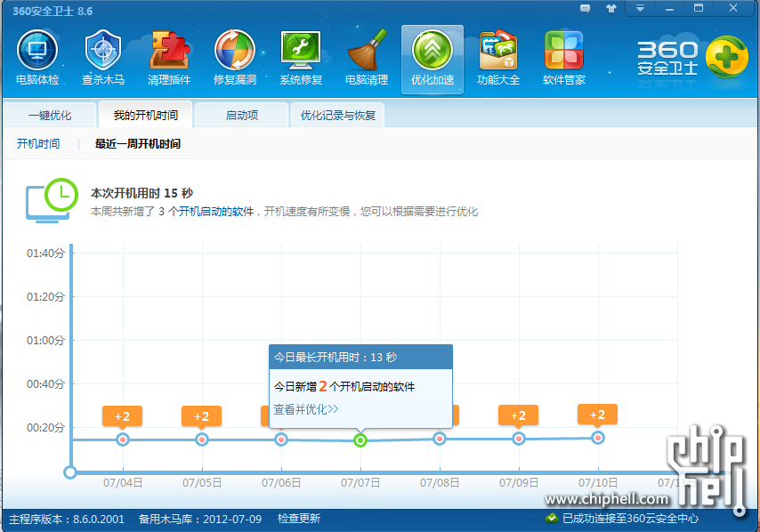The width and height of the screenshot is (760, 532).
Task: Click the 07/07日 date label
Action: tap(360, 482)
